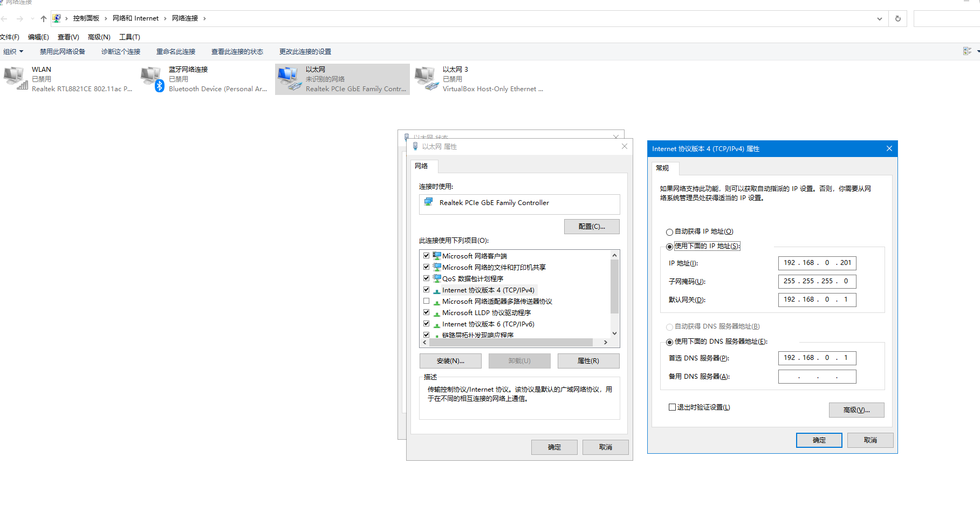Uncheck the QoS 数据包计划程序 checkbox
The height and width of the screenshot is (525, 980).
[x=427, y=278]
